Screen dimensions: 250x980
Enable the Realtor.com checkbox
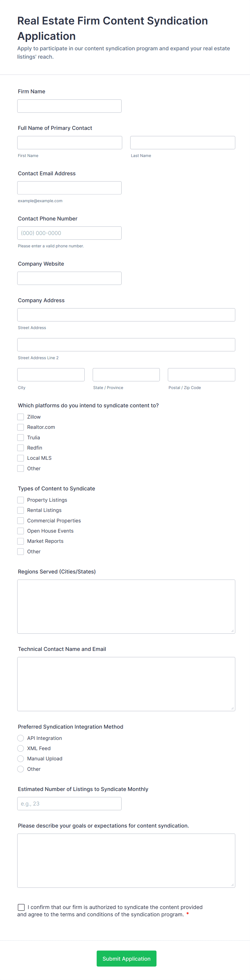pyautogui.click(x=20, y=427)
